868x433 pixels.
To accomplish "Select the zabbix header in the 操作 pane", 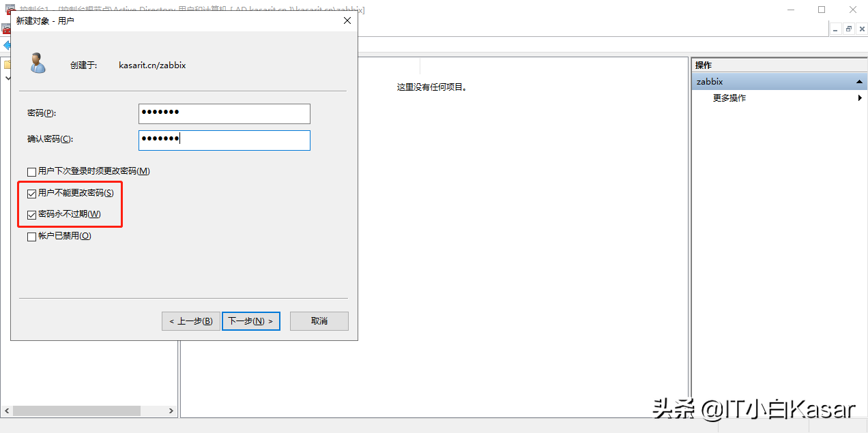I will tap(779, 81).
